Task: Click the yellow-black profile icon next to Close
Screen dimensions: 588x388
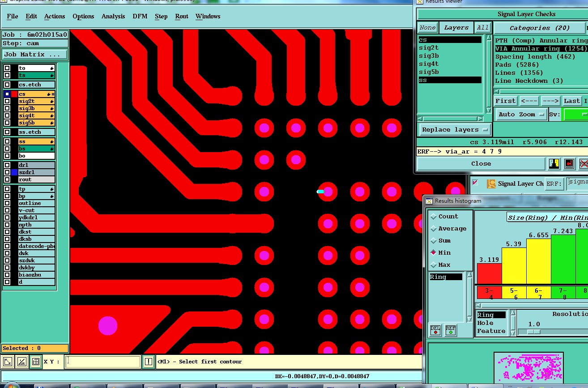Action: point(554,164)
